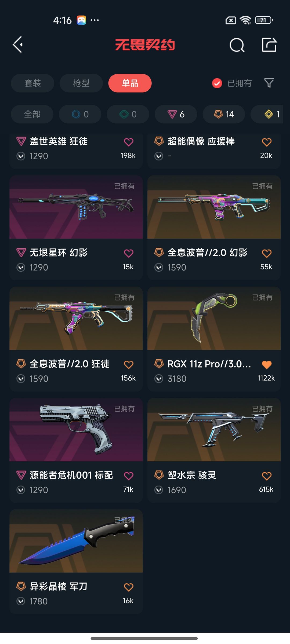
Task: Switch to the 套装 tab
Action: click(32, 83)
